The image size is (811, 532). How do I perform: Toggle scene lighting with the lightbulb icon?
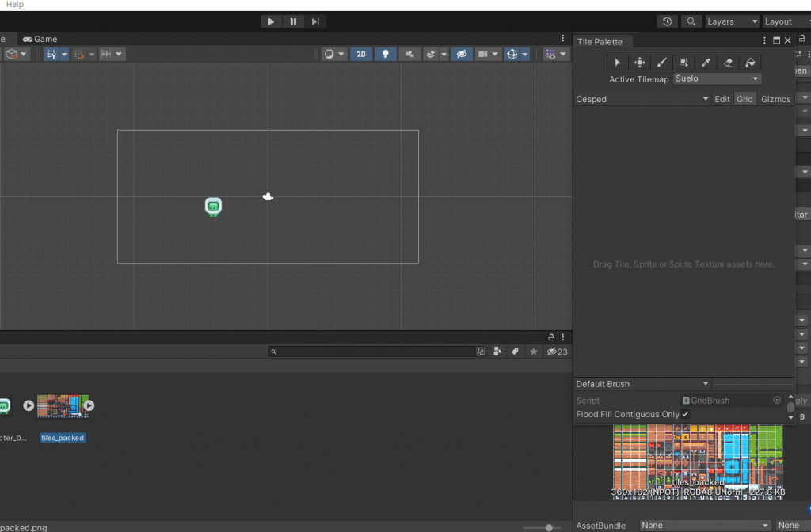pos(386,54)
